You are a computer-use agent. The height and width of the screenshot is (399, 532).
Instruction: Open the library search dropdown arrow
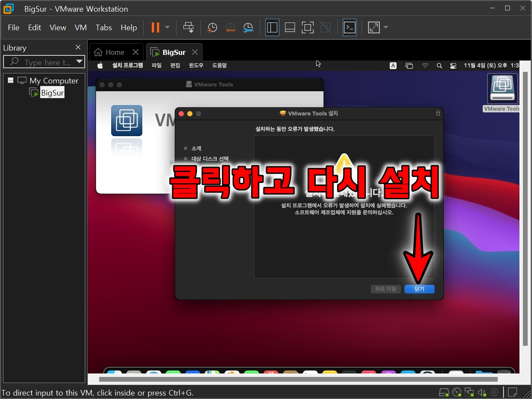pyautogui.click(x=79, y=62)
